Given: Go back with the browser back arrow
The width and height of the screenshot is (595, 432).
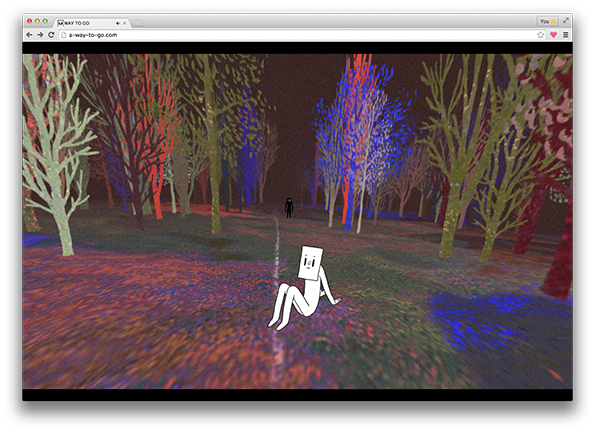Looking at the screenshot, I should [x=30, y=35].
